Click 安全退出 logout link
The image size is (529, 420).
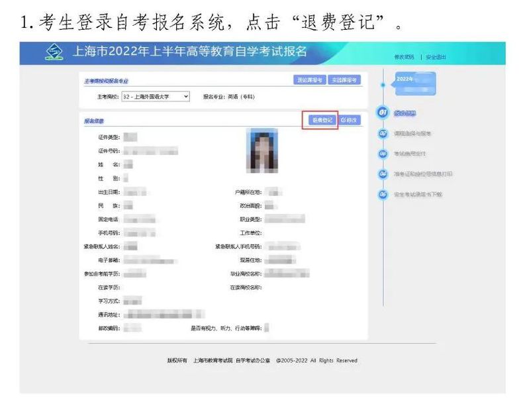click(x=436, y=57)
